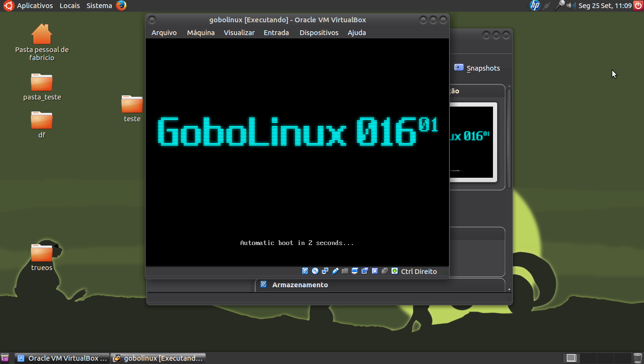Click the mouse integration indicator icon

(x=385, y=271)
